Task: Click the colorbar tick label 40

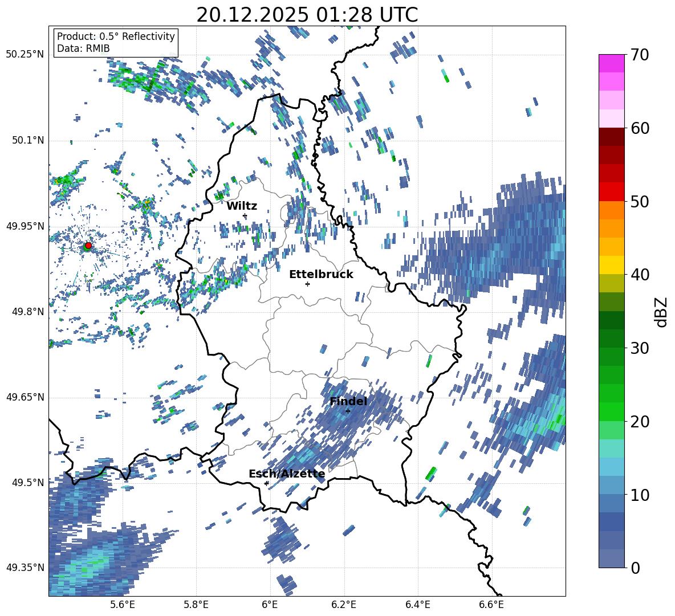Action: coord(640,275)
